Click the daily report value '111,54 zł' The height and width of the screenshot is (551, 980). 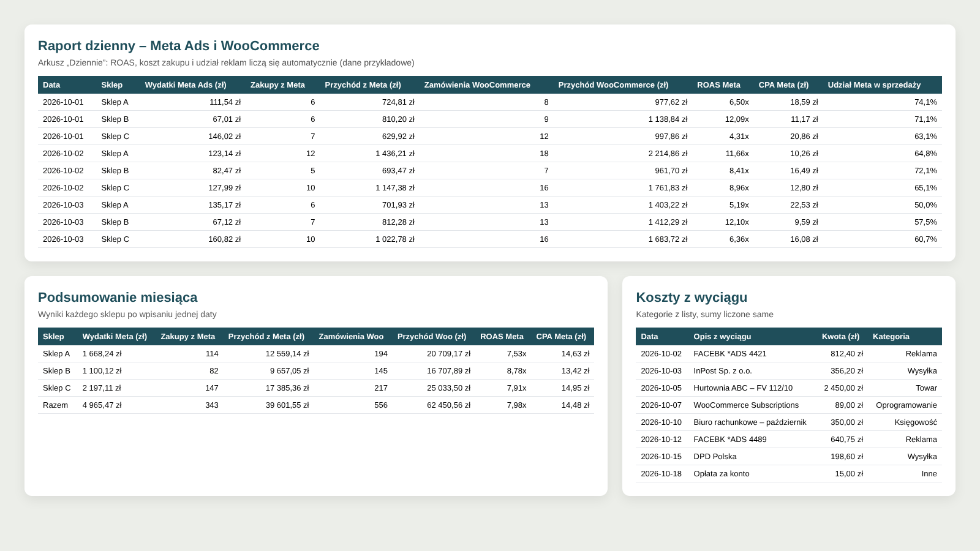(225, 102)
